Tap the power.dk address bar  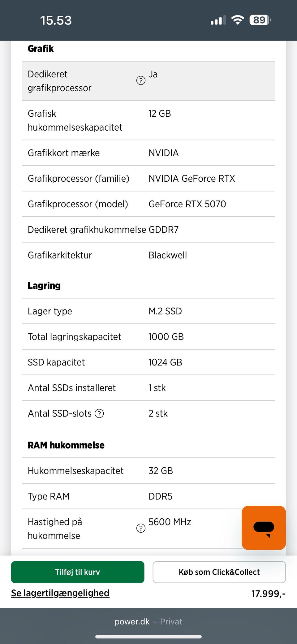(x=148, y=622)
